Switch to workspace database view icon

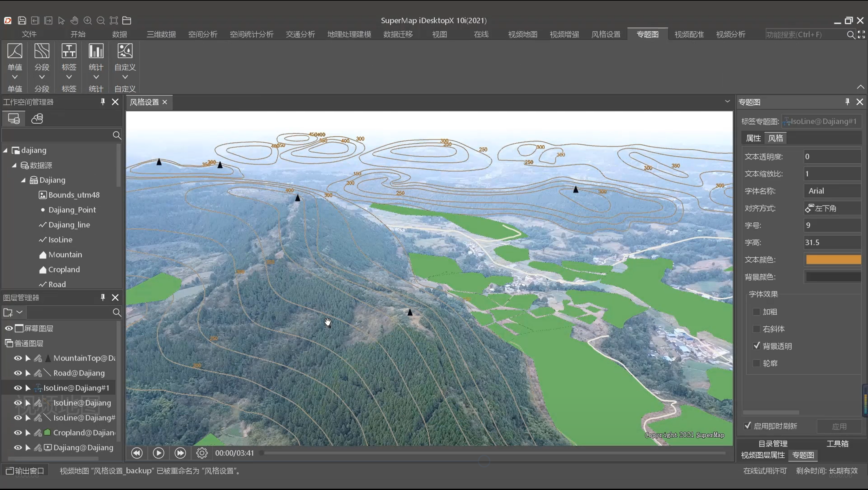pos(37,119)
